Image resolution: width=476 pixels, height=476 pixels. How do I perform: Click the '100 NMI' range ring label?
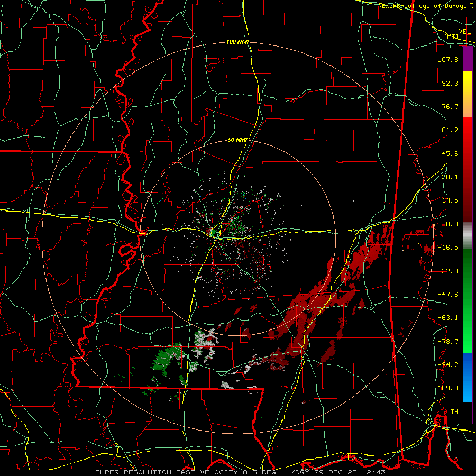(x=237, y=42)
